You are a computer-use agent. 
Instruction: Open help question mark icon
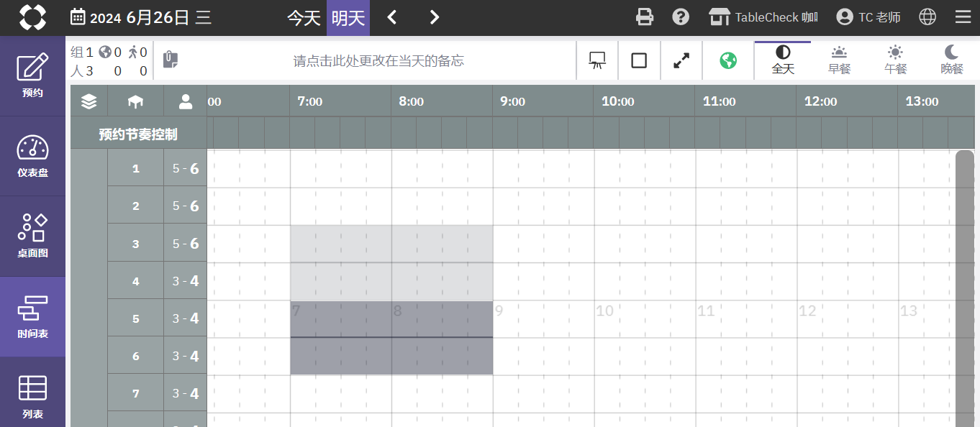pyautogui.click(x=681, y=17)
